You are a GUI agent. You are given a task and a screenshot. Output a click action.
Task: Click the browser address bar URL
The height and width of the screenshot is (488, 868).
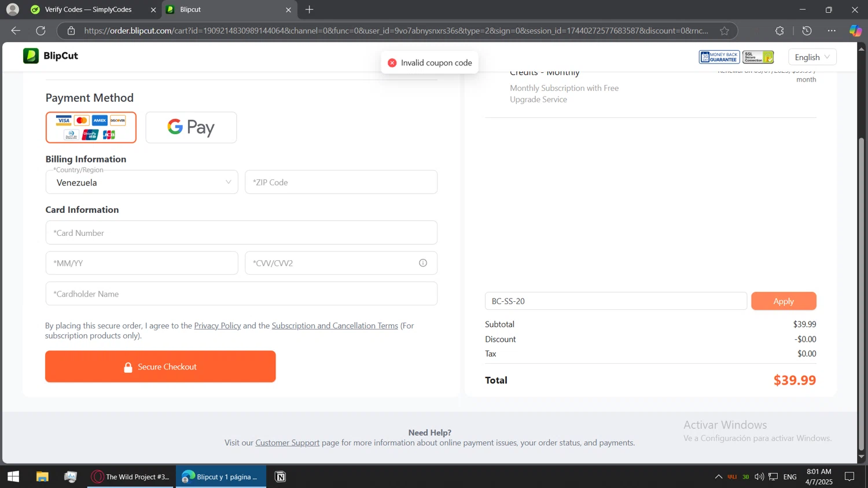click(x=396, y=31)
